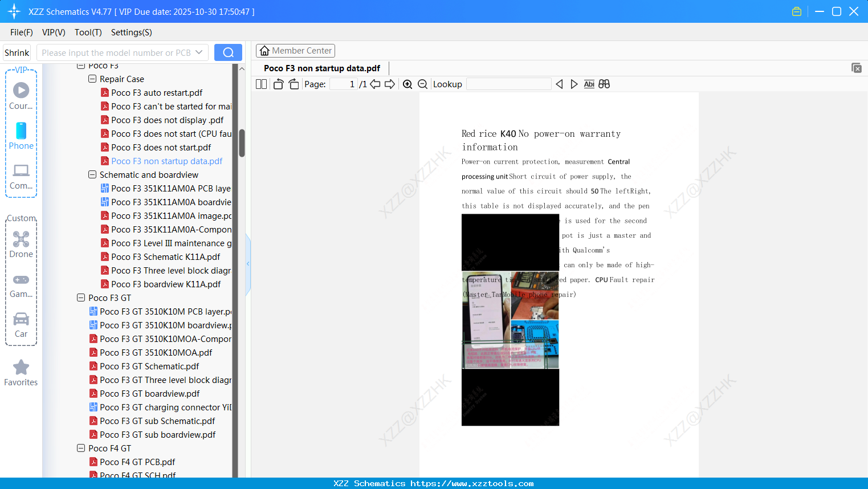
Task: Select the Poco F3 non startup data.pdf tab
Action: click(x=322, y=68)
